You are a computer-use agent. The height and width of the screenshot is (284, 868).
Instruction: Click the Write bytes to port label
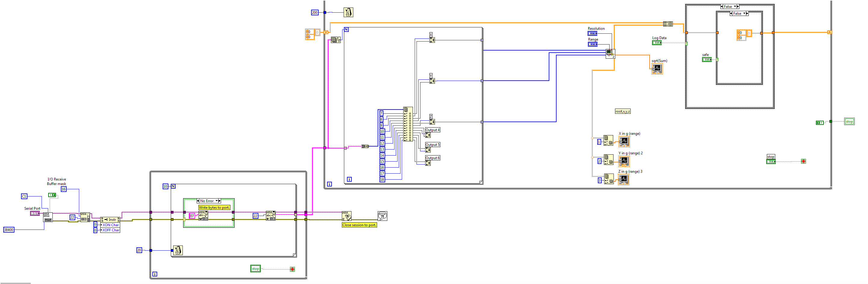214,208
